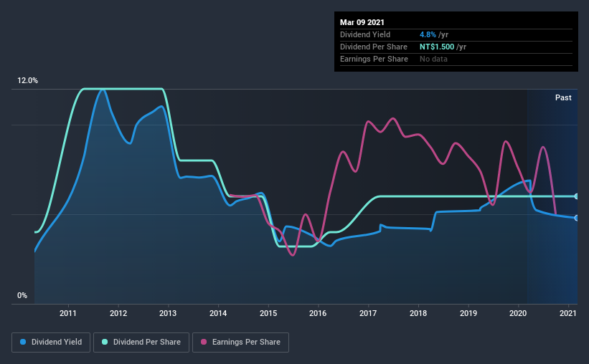Click the Dividend Per Share tooltip row label
The width and height of the screenshot is (589, 364).
tap(374, 47)
